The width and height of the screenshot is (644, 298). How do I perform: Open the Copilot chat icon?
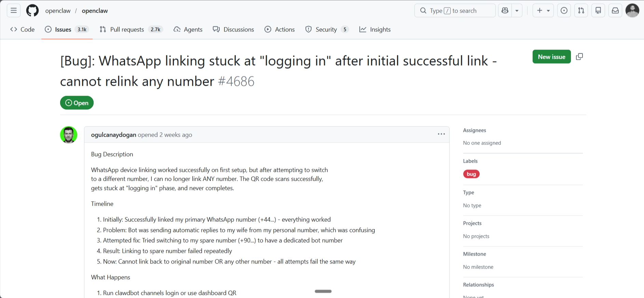(505, 11)
